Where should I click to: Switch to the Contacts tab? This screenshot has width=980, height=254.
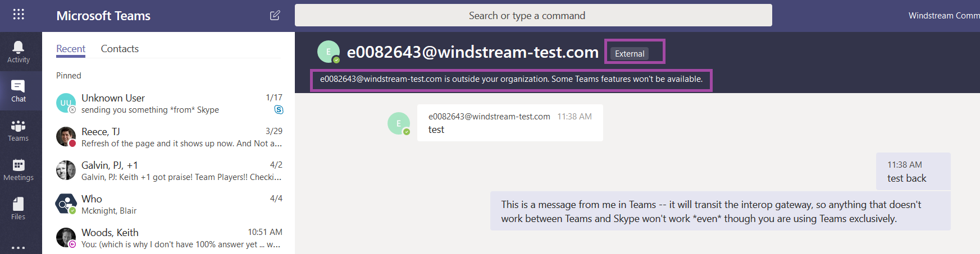[120, 49]
